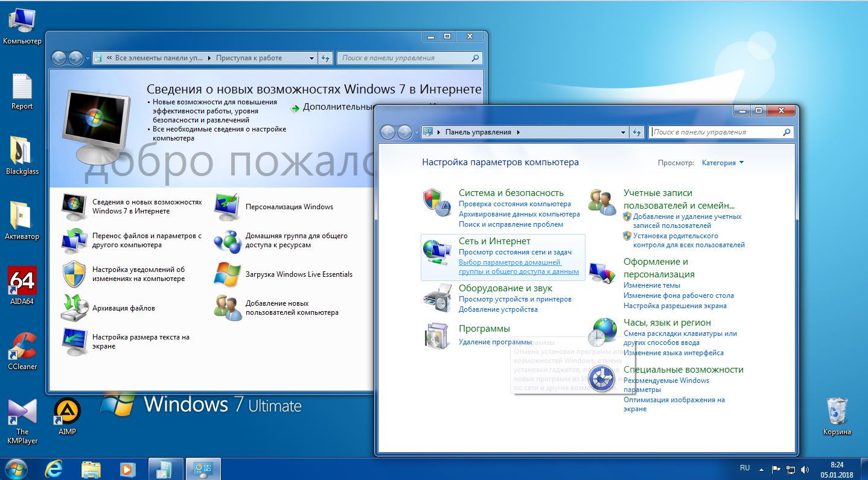
Task: Expand the Getting Started address bar dropdown
Action: click(x=311, y=58)
